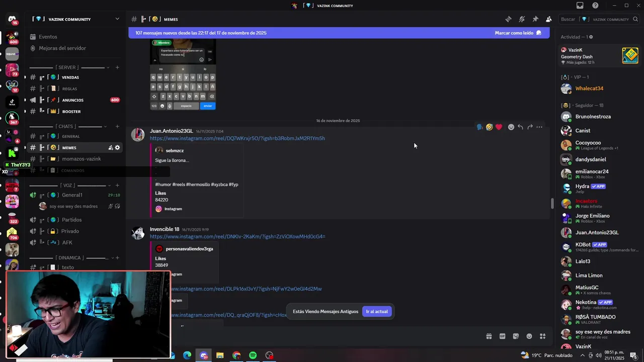
Task: Open Windows volume speaker icon in tray
Action: pyautogui.click(x=599, y=355)
